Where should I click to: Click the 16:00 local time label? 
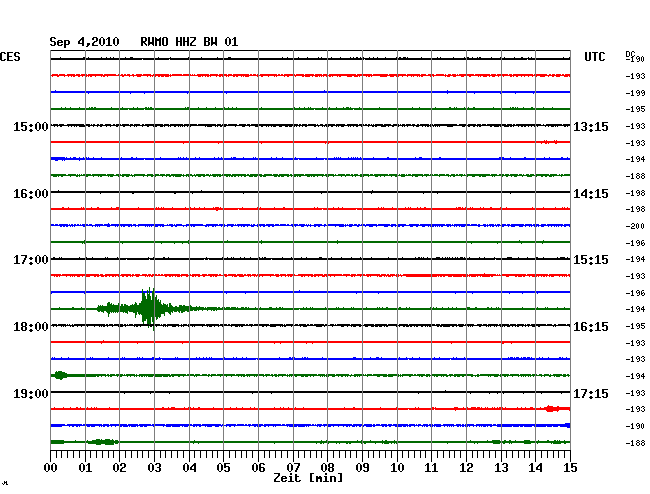point(31,194)
